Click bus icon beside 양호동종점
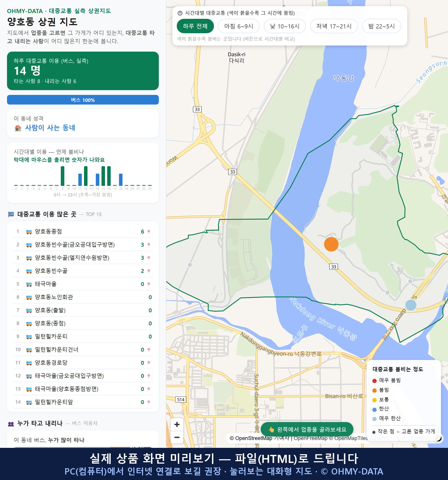The height and width of the screenshot is (480, 448). point(29,232)
